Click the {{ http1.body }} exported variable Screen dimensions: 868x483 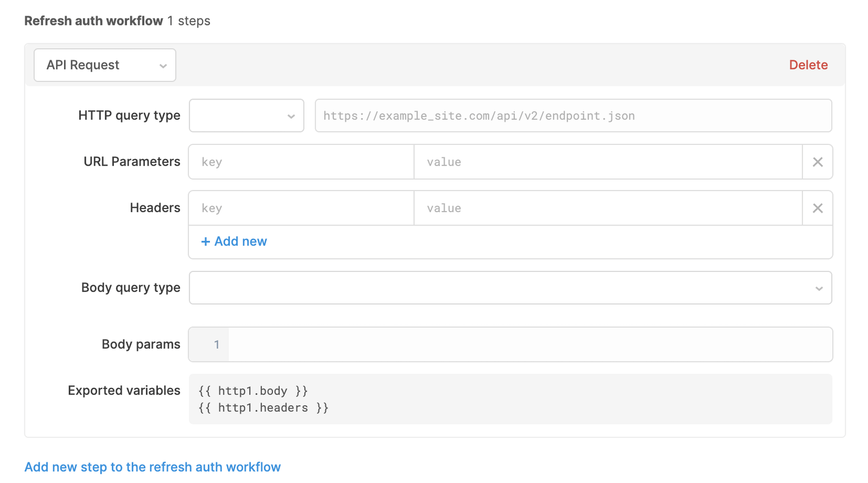click(x=253, y=391)
